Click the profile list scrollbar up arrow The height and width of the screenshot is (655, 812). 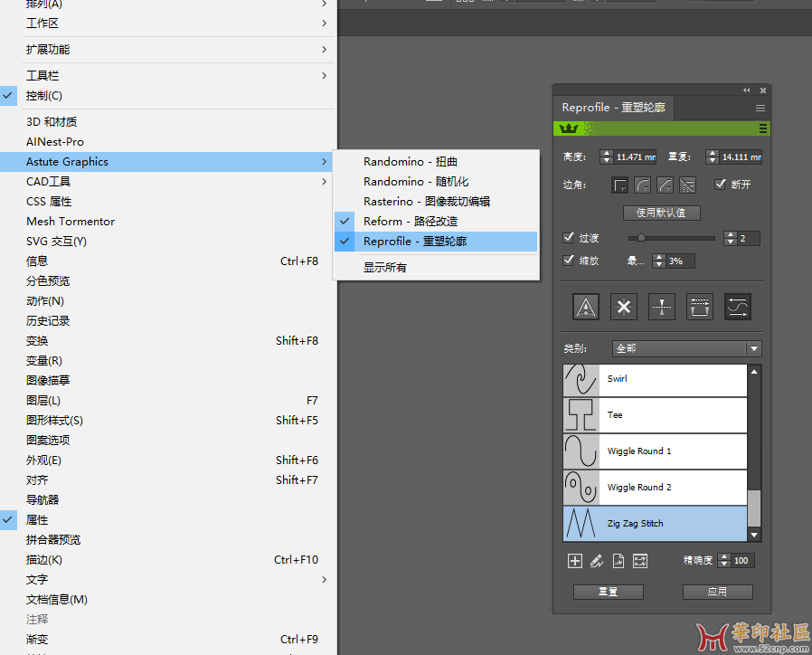click(x=754, y=372)
